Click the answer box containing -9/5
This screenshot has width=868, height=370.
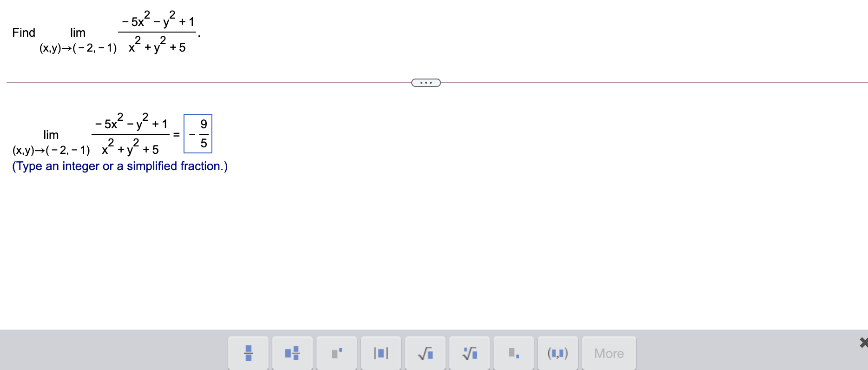(x=198, y=133)
